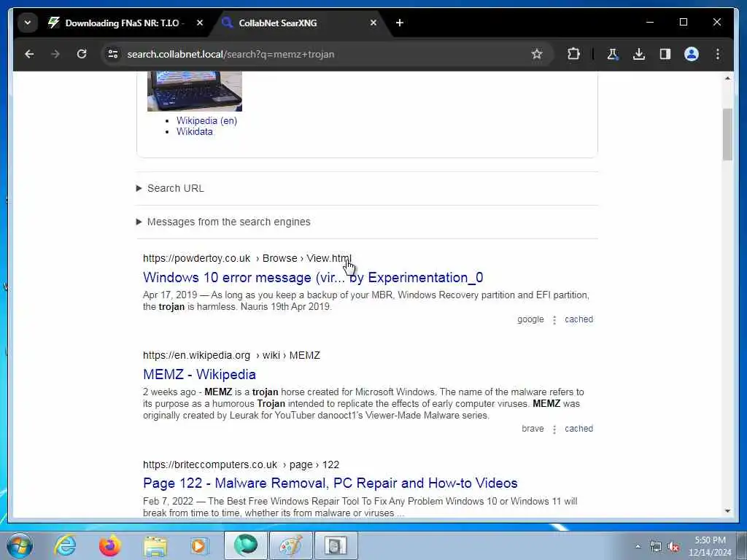
Task: Select the green browser taskbar button
Action: click(245, 545)
